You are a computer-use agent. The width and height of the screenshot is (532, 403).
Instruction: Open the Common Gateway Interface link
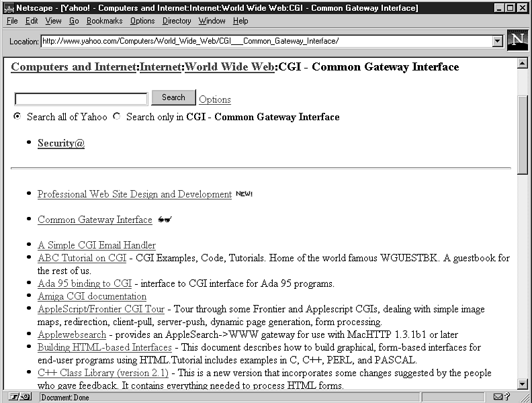[95, 220]
